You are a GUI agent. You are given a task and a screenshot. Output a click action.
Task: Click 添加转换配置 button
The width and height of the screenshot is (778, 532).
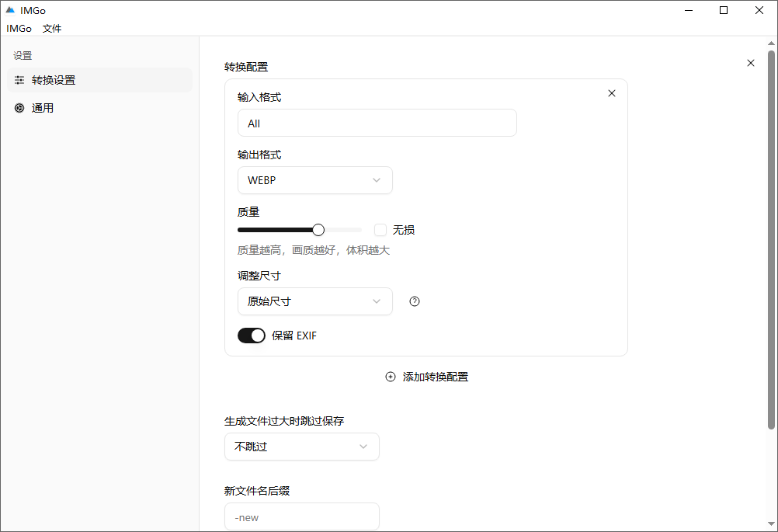pos(427,377)
